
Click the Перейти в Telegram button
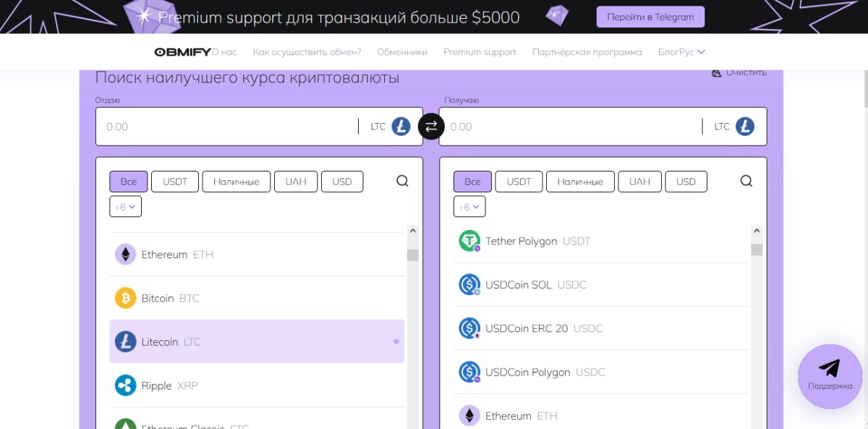650,17
